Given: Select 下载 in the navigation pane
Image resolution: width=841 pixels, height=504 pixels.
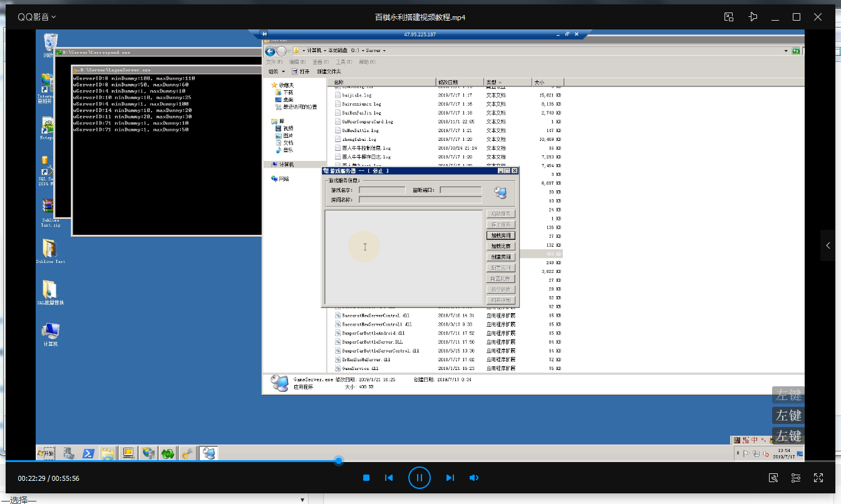Looking at the screenshot, I should (x=284, y=92).
